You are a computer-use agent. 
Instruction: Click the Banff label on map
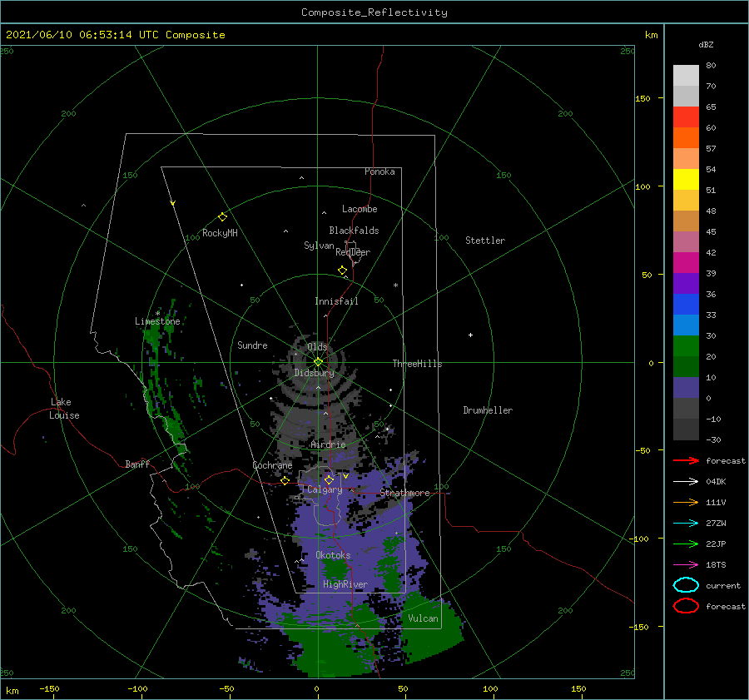137,464
